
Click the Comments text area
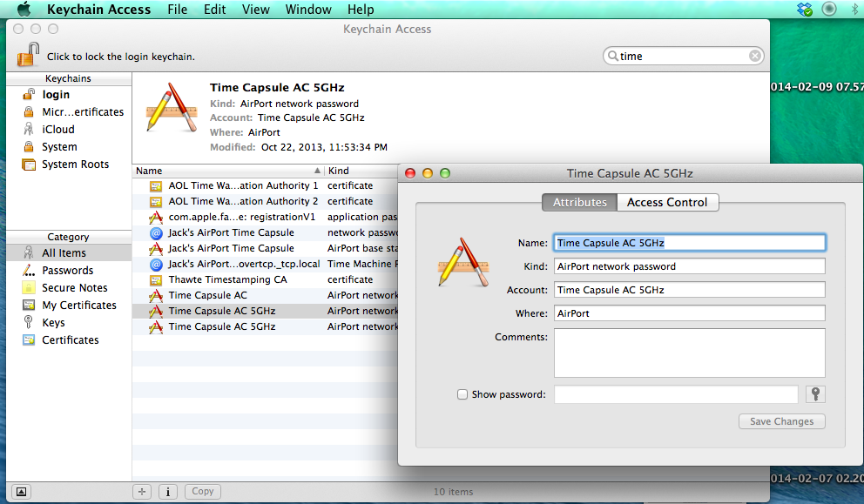pos(689,353)
